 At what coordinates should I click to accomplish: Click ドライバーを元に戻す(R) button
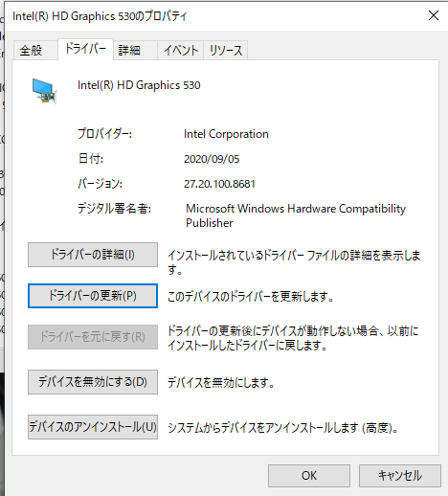(93, 337)
